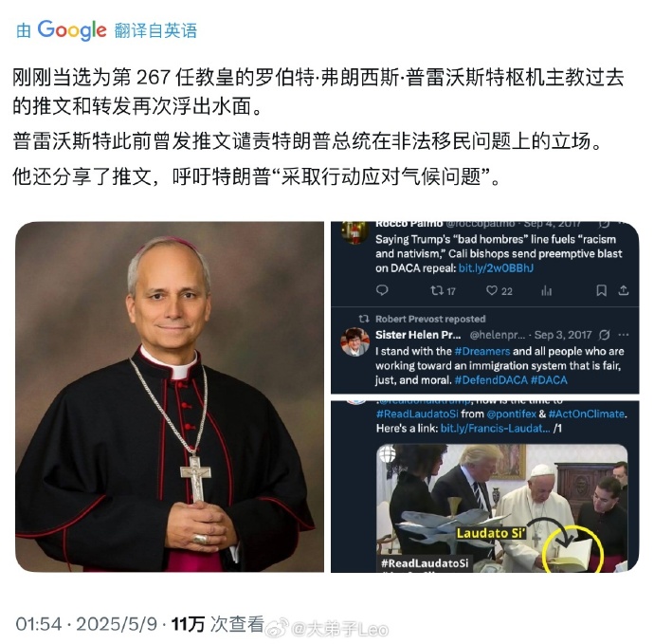The height and width of the screenshot is (644, 654).
Task: Open the Laudato Si' video thumbnail
Action: point(502,508)
